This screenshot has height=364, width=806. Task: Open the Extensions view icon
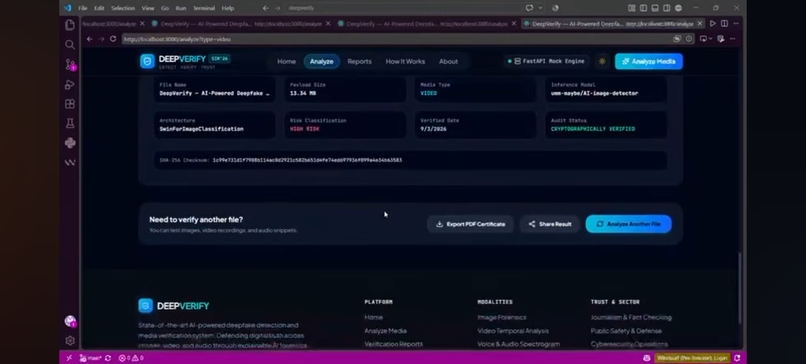70,104
